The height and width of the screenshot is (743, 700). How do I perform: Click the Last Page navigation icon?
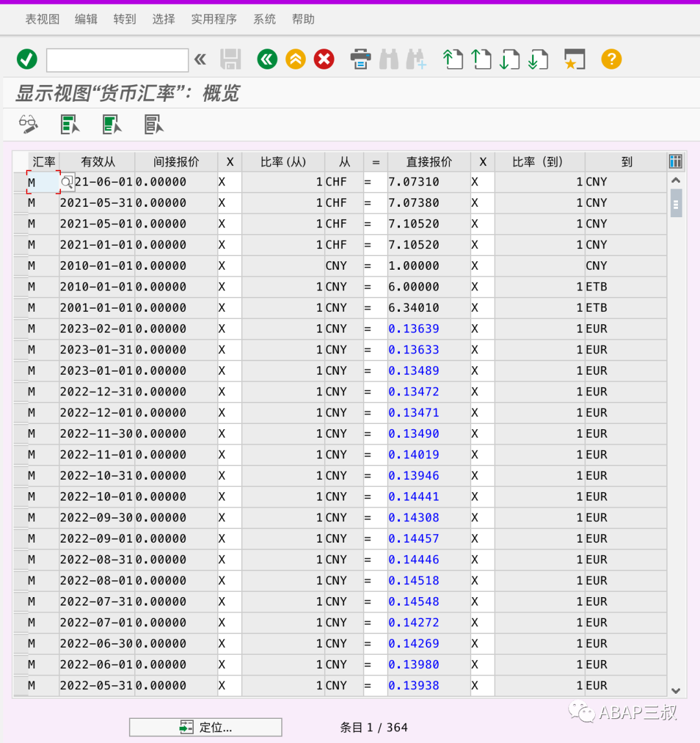pos(538,59)
